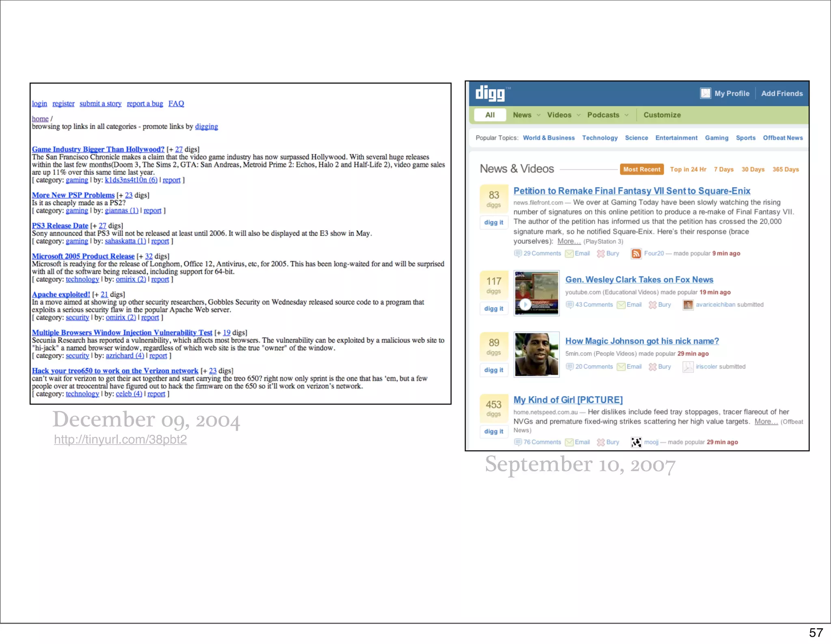The height and width of the screenshot is (644, 831).
Task: Click RSS avatar icon beside Four20
Action: (636, 254)
